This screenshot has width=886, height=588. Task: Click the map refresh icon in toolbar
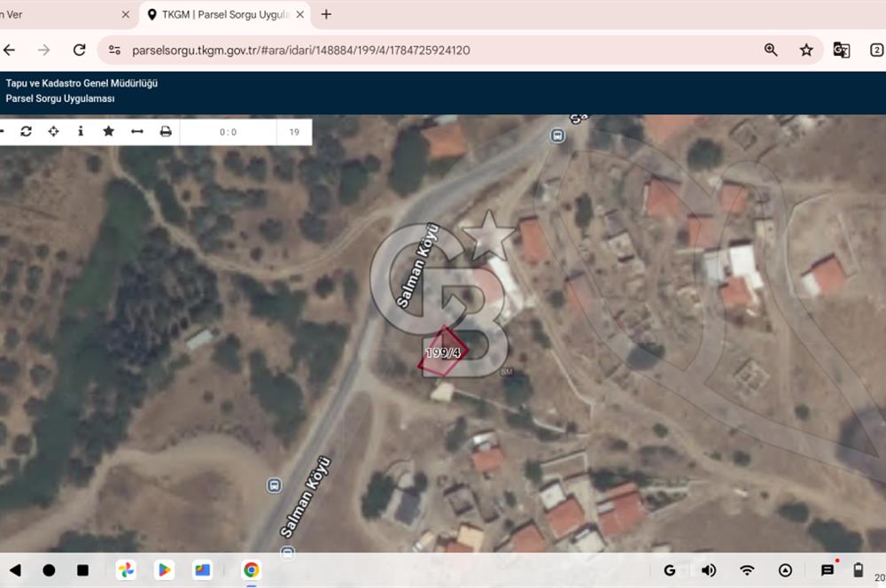(x=26, y=132)
